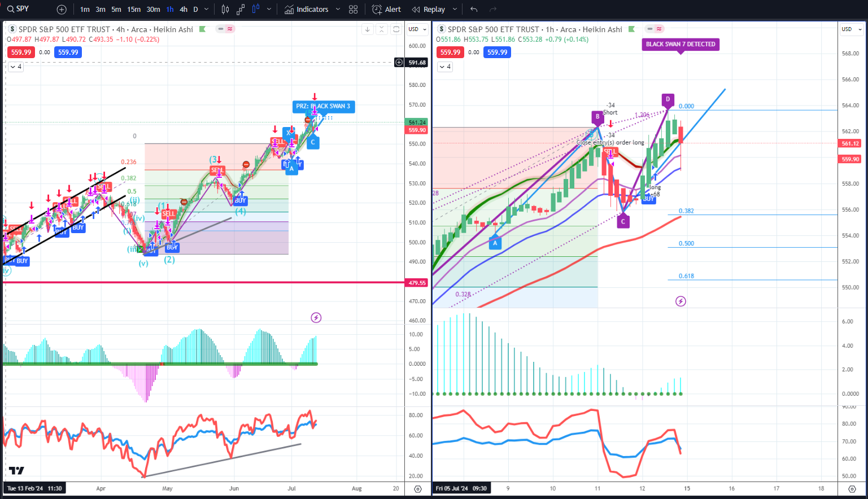This screenshot has height=499, width=868.
Task: Click the purple D point marker on 1h chart
Action: click(x=668, y=99)
